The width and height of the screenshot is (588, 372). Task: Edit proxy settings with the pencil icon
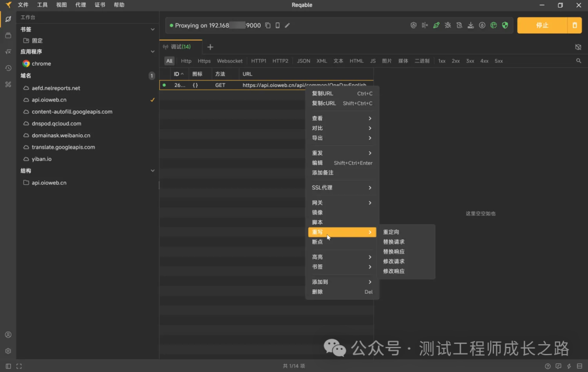point(287,26)
